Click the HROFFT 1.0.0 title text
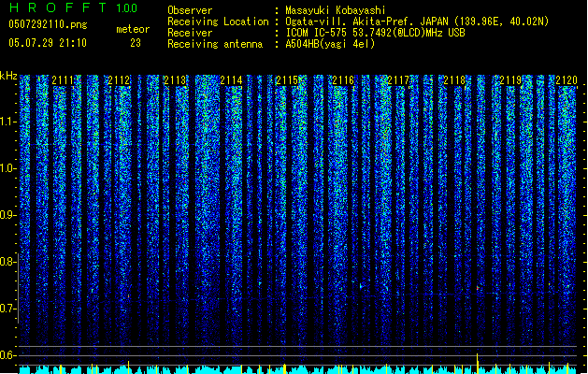This screenshot has width=588, height=374. (x=73, y=7)
